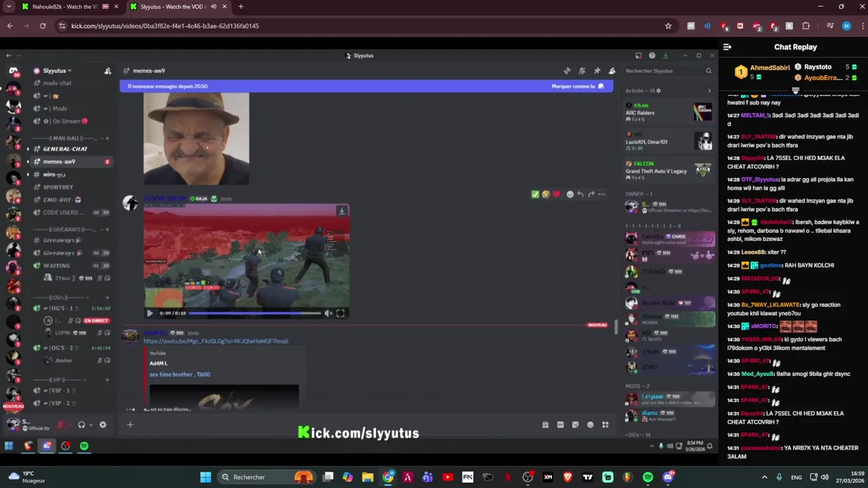Open Discord direct messages home icon
This screenshot has height=488, width=868.
click(13, 70)
